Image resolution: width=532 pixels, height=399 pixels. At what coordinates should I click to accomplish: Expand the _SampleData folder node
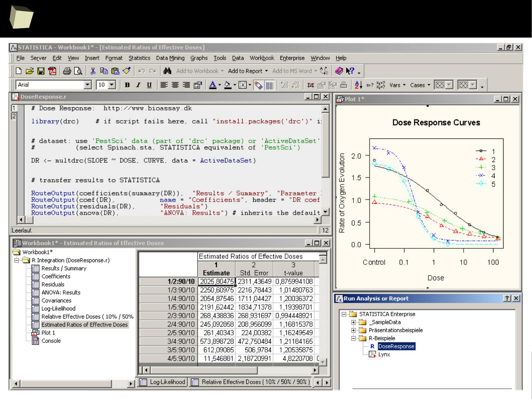(x=353, y=322)
